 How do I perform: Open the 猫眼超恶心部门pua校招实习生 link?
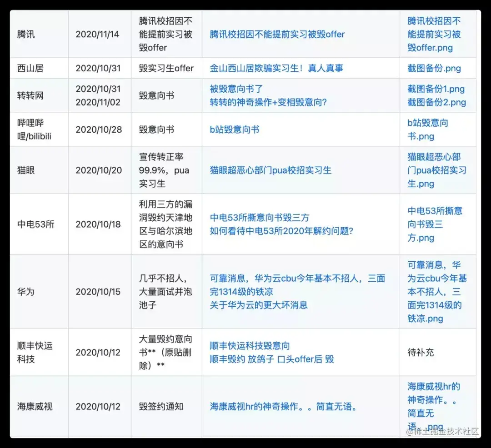pos(270,170)
